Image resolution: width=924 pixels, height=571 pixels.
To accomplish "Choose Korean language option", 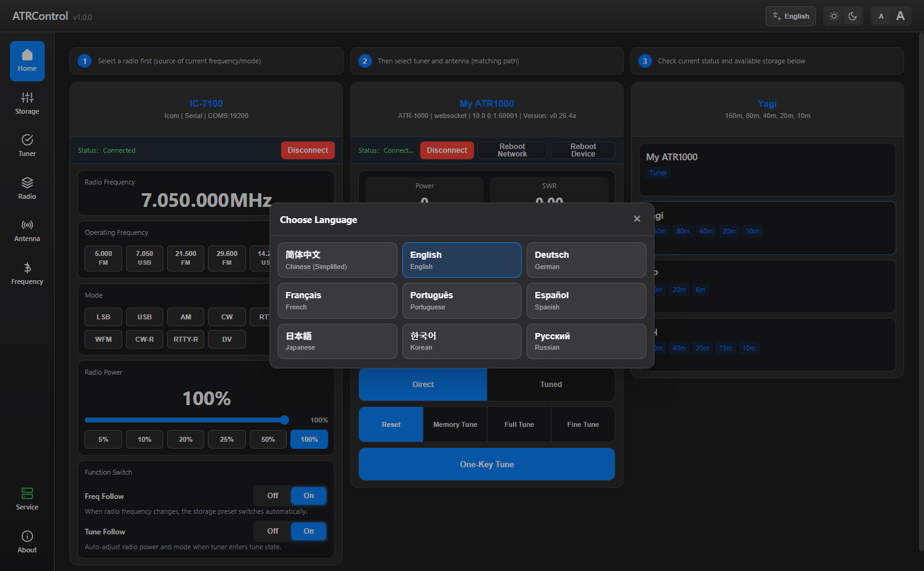I will tap(462, 341).
